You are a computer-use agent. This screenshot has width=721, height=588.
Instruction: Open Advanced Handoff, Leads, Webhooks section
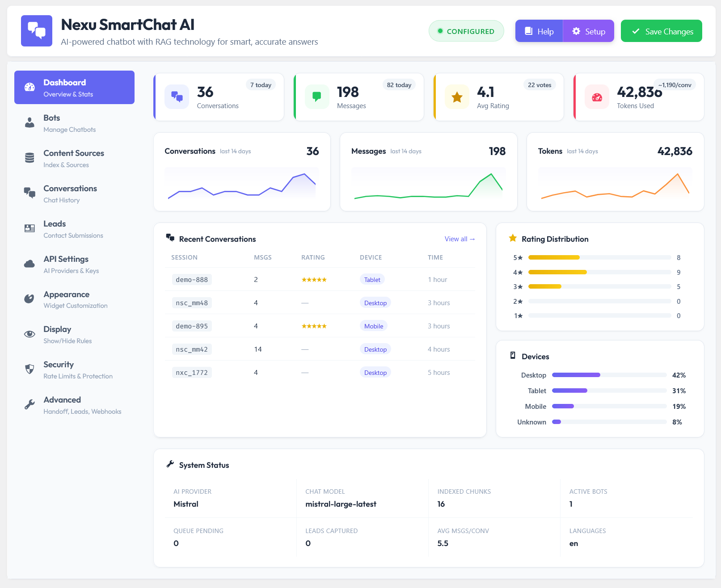[74, 405]
